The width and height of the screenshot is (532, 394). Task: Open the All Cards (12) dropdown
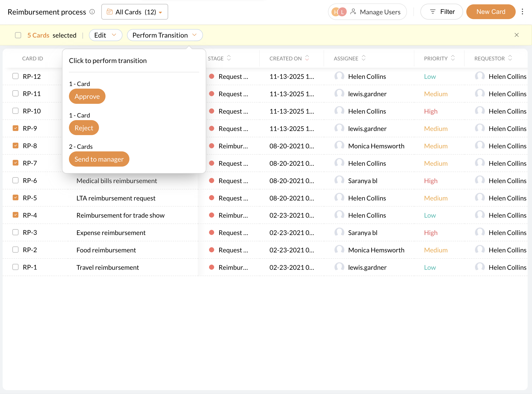click(134, 12)
